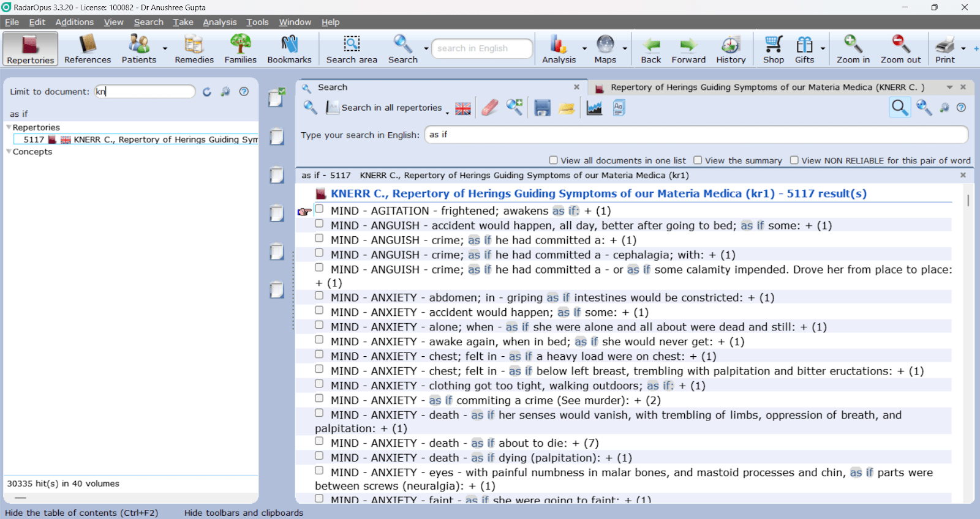
Task: Open the Repertories section in main toolbar
Action: click(x=31, y=49)
